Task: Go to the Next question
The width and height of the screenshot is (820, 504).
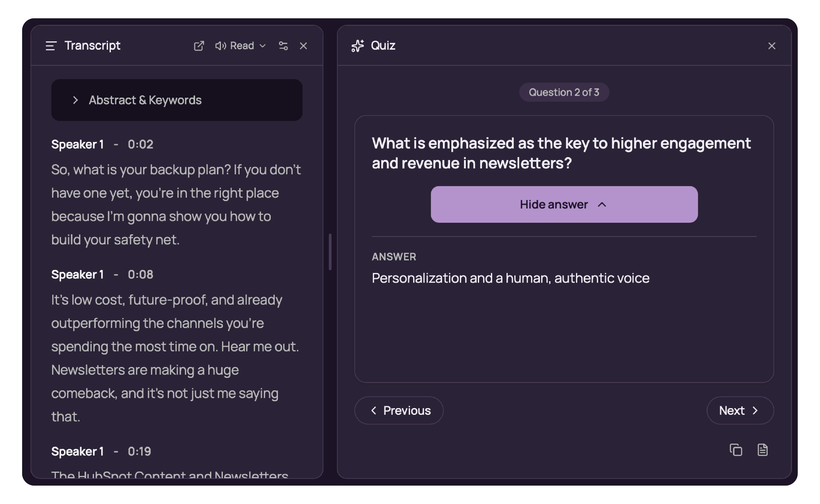Action: coord(740,410)
